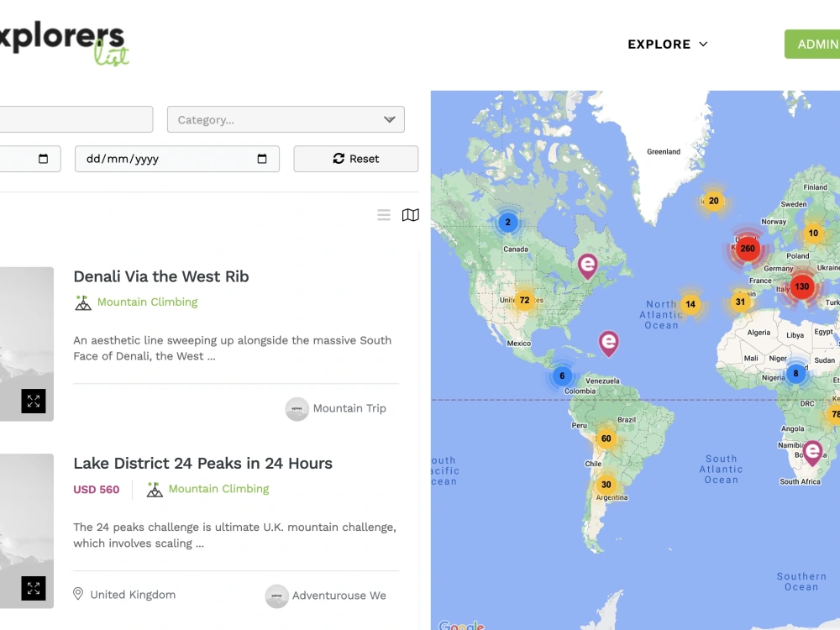Expand the EXPLORE chevron arrow
The width and height of the screenshot is (840, 630).
point(703,45)
